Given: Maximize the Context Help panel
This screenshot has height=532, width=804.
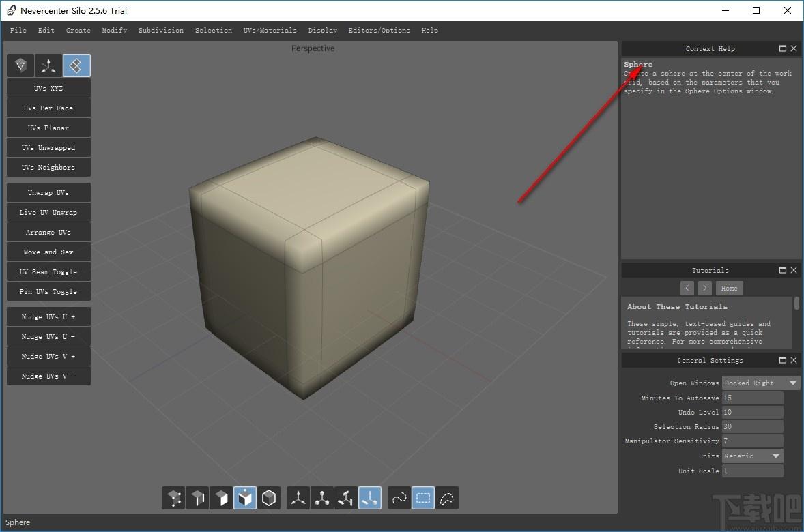Looking at the screenshot, I should (x=782, y=48).
